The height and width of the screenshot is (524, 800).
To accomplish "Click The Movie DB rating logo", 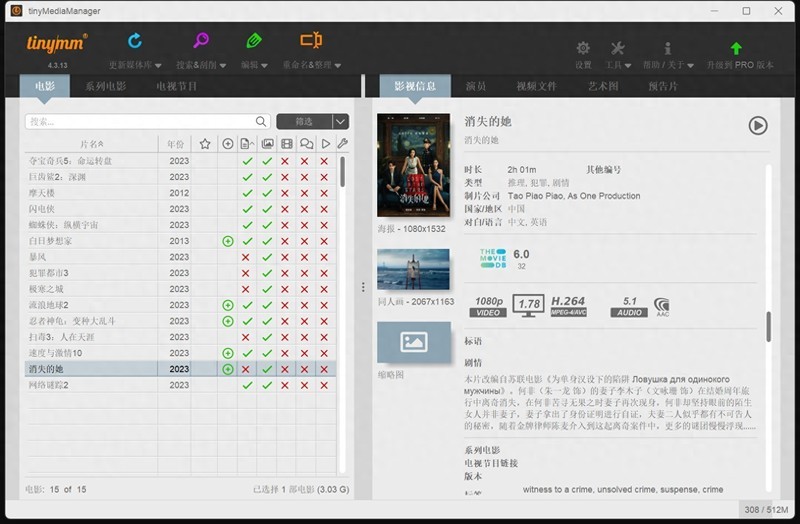I will [493, 258].
